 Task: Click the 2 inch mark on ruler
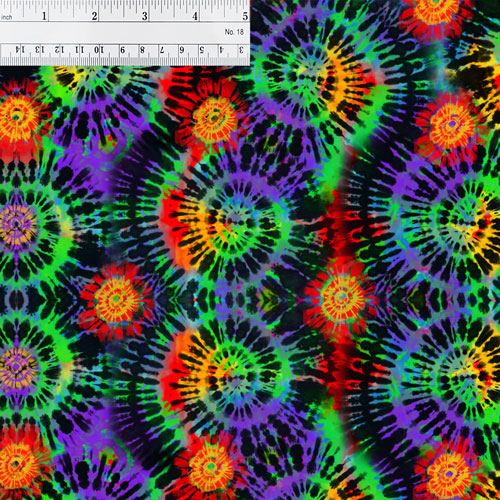[x=95, y=16]
